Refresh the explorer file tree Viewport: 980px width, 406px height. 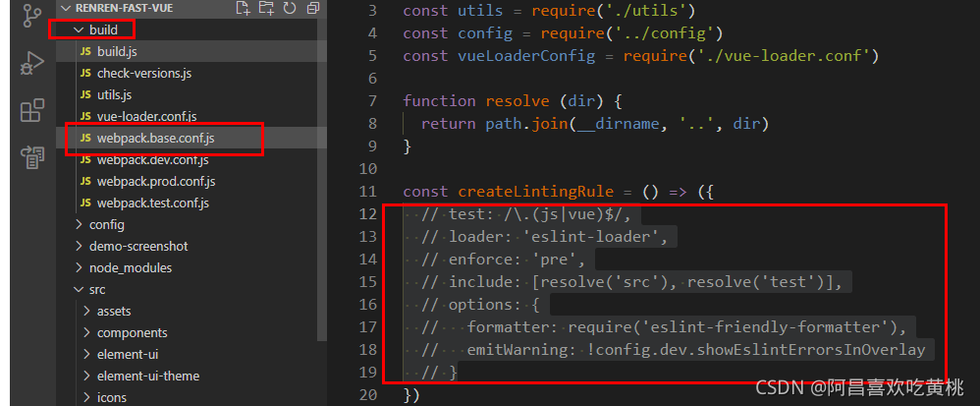pos(290,8)
